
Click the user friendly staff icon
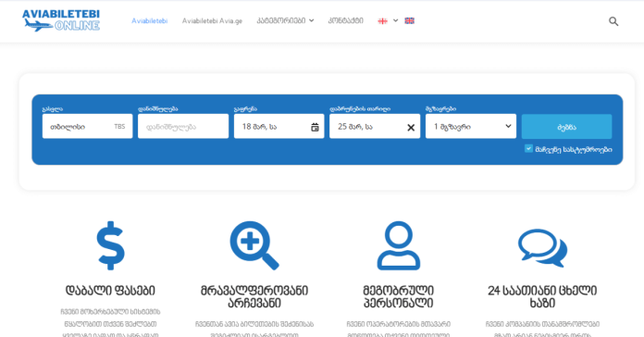pos(399,245)
